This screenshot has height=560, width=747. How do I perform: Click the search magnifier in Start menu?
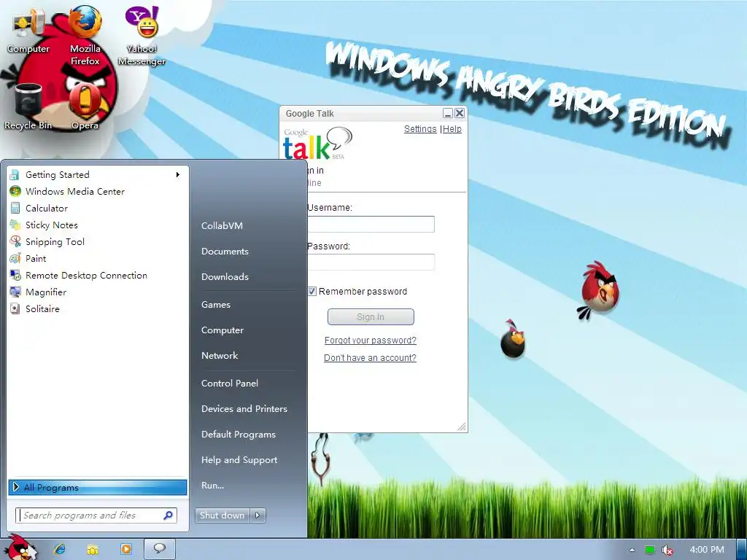pyautogui.click(x=169, y=516)
